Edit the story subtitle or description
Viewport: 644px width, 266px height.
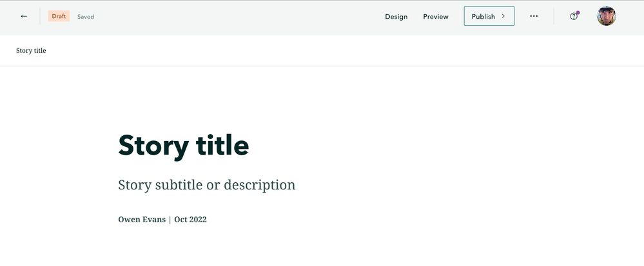(206, 185)
